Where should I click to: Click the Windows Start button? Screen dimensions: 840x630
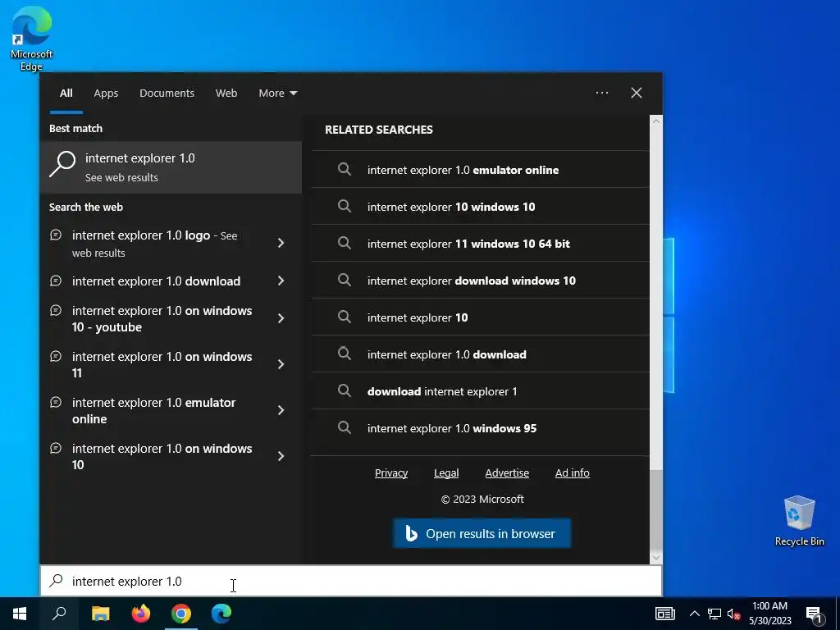20,614
